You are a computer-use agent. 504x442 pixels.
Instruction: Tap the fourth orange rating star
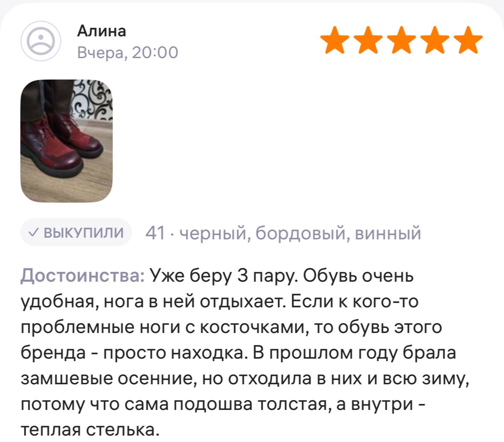(x=435, y=40)
